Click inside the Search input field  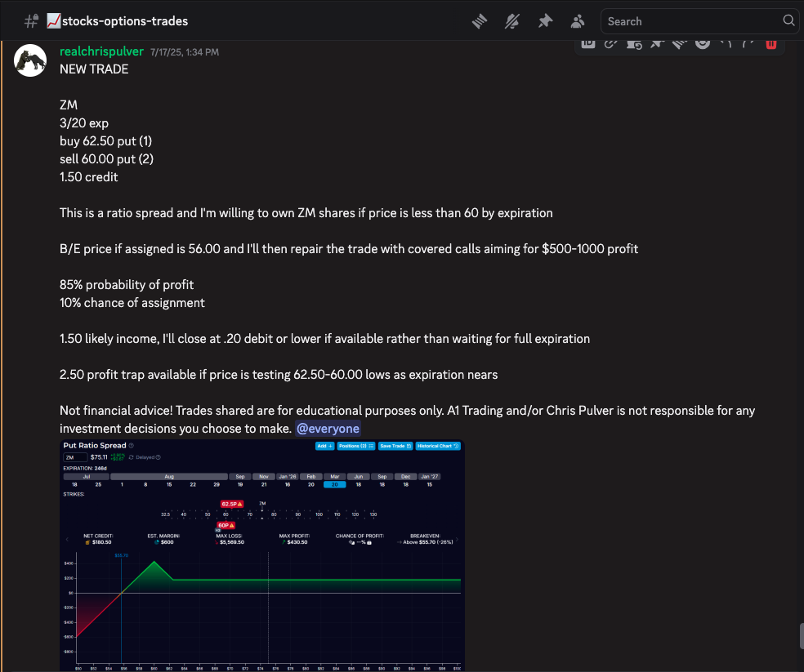(695, 21)
